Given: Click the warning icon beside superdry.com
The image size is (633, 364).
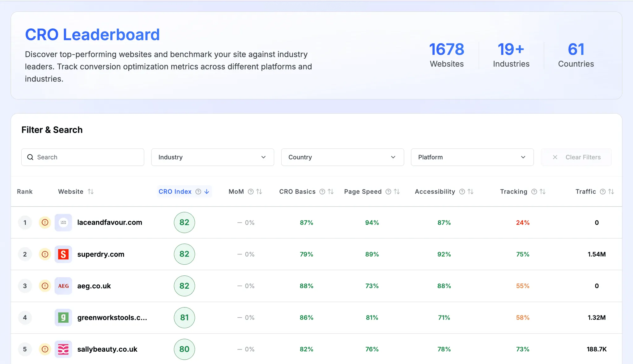Looking at the screenshot, I should pyautogui.click(x=45, y=254).
